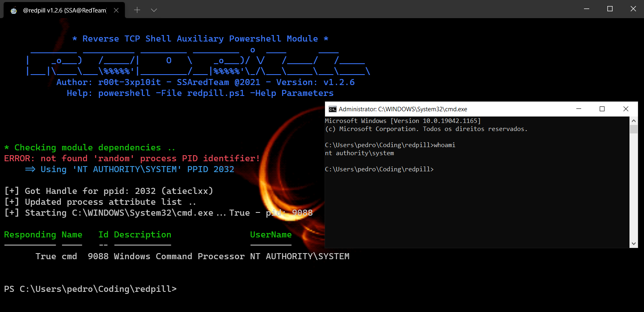Click the Microsoft Windows version line
644x312 pixels.
point(403,121)
